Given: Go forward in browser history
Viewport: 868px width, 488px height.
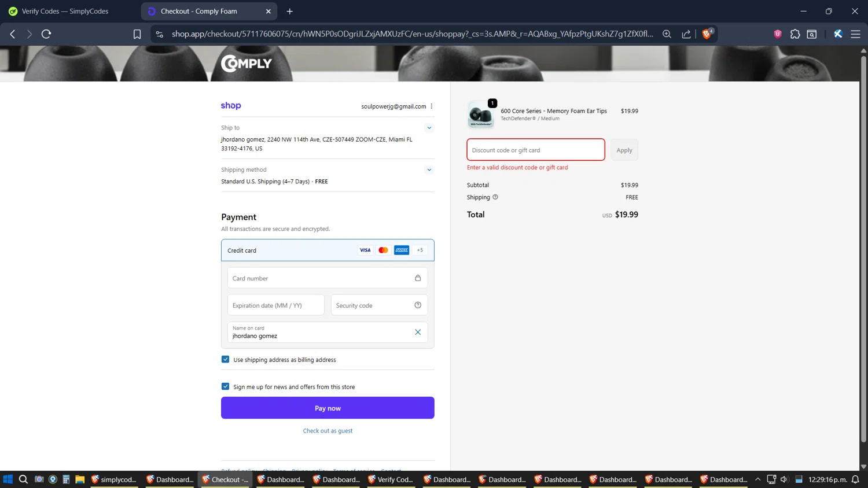Looking at the screenshot, I should pyautogui.click(x=30, y=34).
